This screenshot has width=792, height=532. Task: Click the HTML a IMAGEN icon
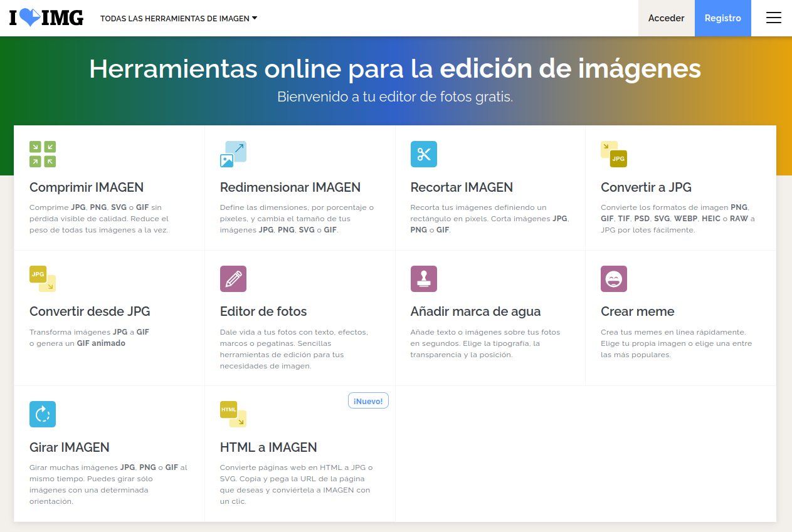(233, 414)
